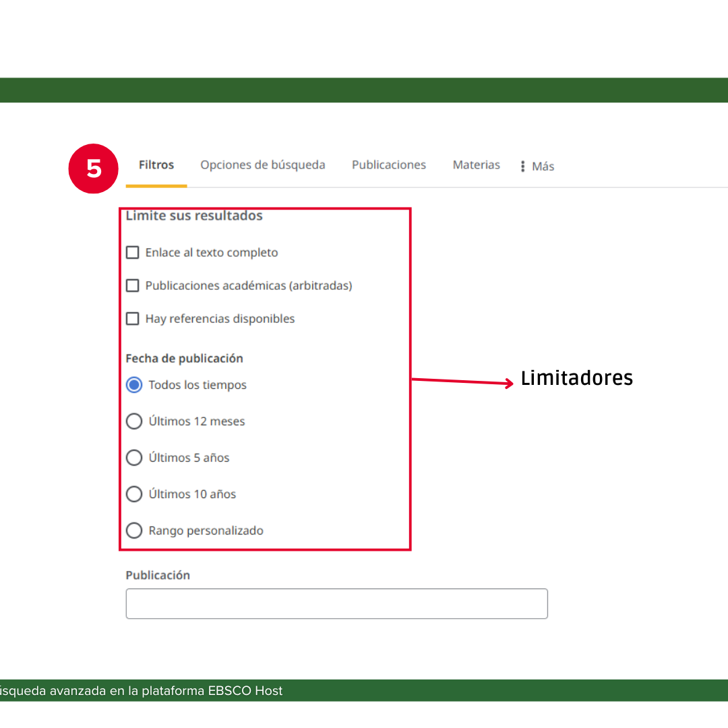Image resolution: width=728 pixels, height=728 pixels.
Task: Click the Limitadores annotation label
Action: [x=577, y=378]
